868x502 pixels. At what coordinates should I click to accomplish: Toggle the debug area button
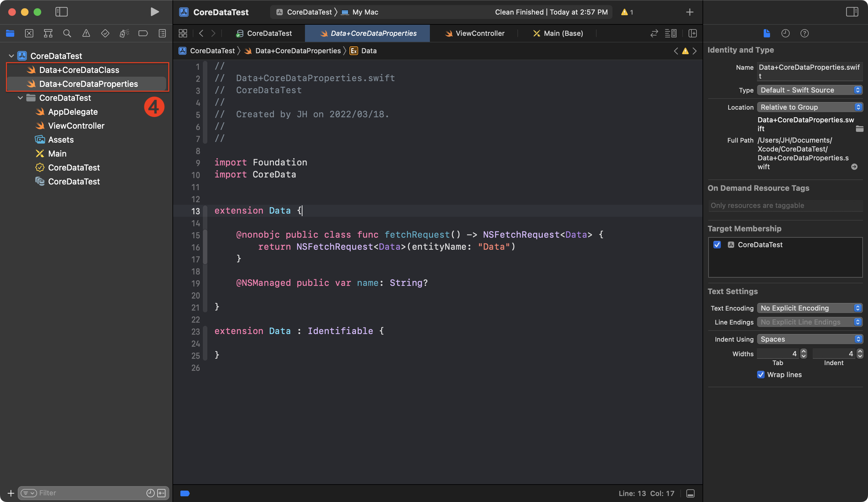tap(690, 493)
